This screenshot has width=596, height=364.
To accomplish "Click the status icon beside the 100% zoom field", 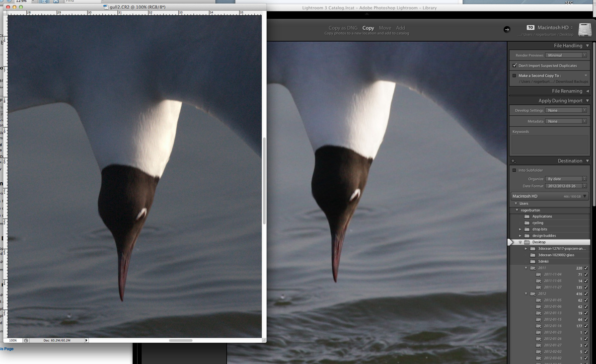I will click(x=26, y=340).
